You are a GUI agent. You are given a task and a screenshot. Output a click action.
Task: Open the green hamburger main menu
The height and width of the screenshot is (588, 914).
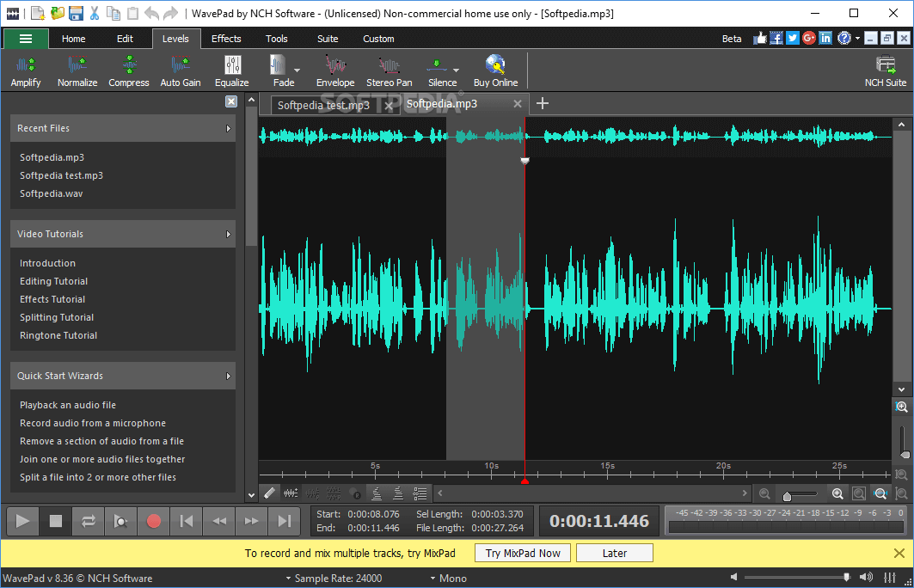point(26,39)
